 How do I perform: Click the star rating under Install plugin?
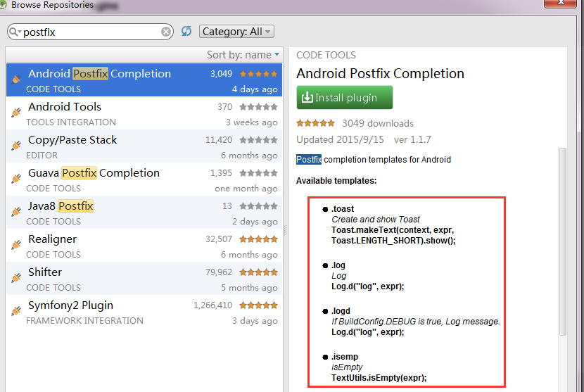pyautogui.click(x=315, y=123)
